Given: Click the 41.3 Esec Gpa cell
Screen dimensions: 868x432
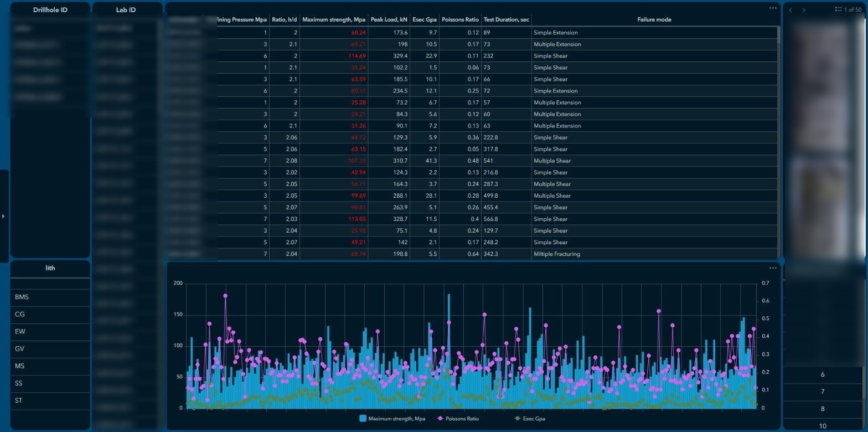Looking at the screenshot, I should tap(425, 161).
